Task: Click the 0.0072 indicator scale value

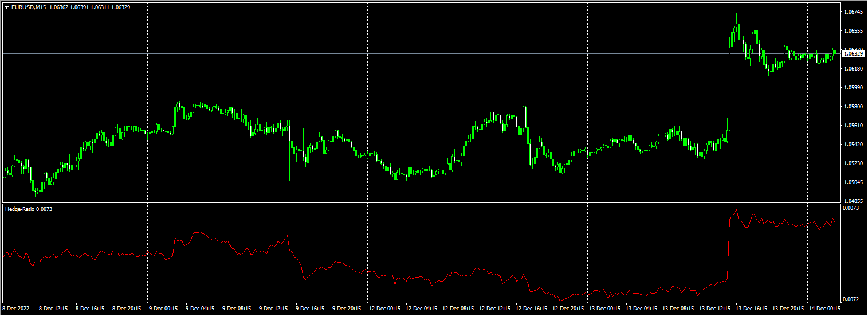Action: click(851, 299)
